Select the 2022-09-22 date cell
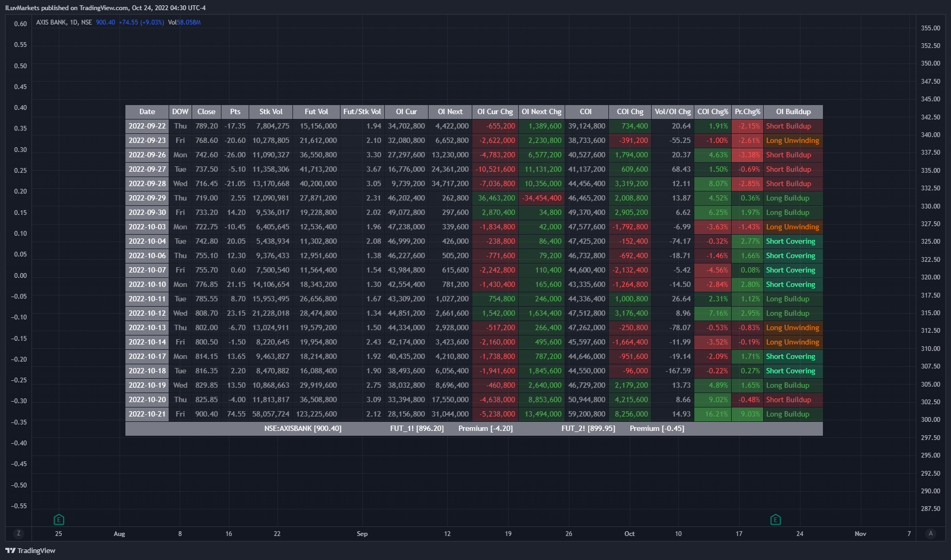The width and height of the screenshot is (951, 560). (147, 126)
